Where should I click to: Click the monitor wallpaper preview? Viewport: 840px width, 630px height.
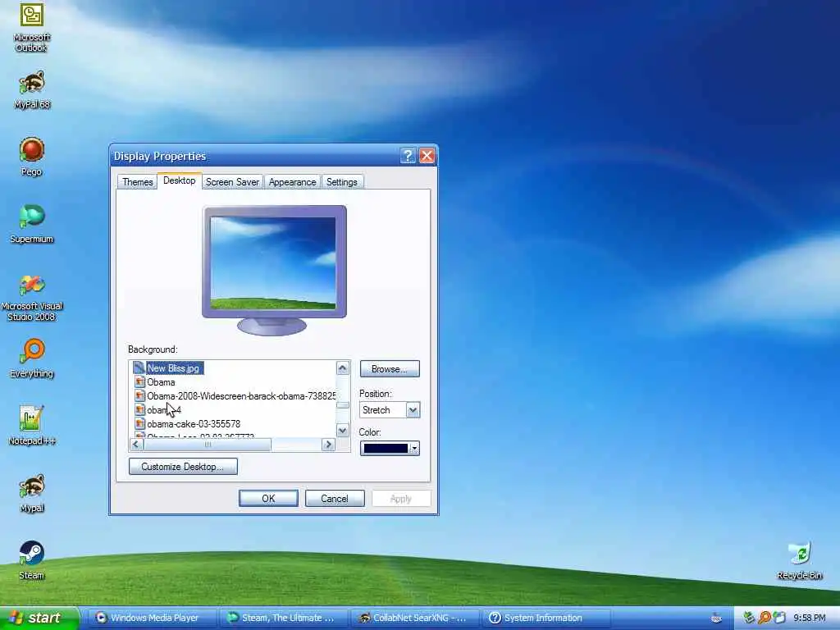pyautogui.click(x=274, y=262)
